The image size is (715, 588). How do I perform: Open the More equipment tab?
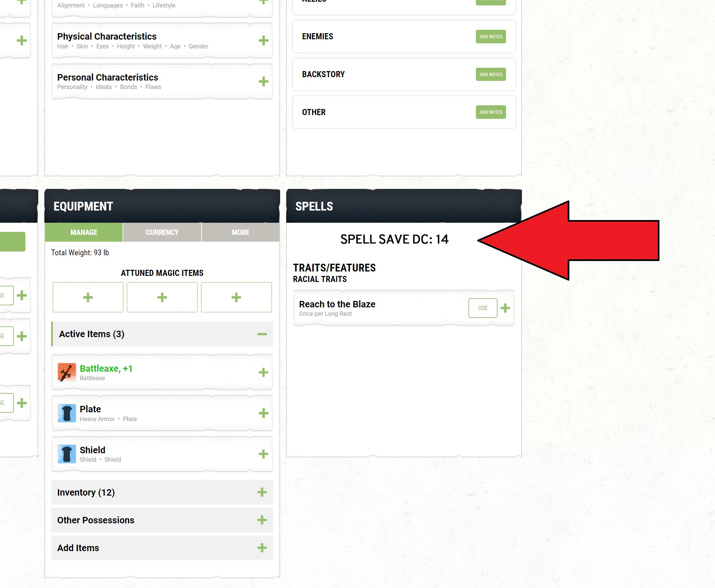pos(240,232)
